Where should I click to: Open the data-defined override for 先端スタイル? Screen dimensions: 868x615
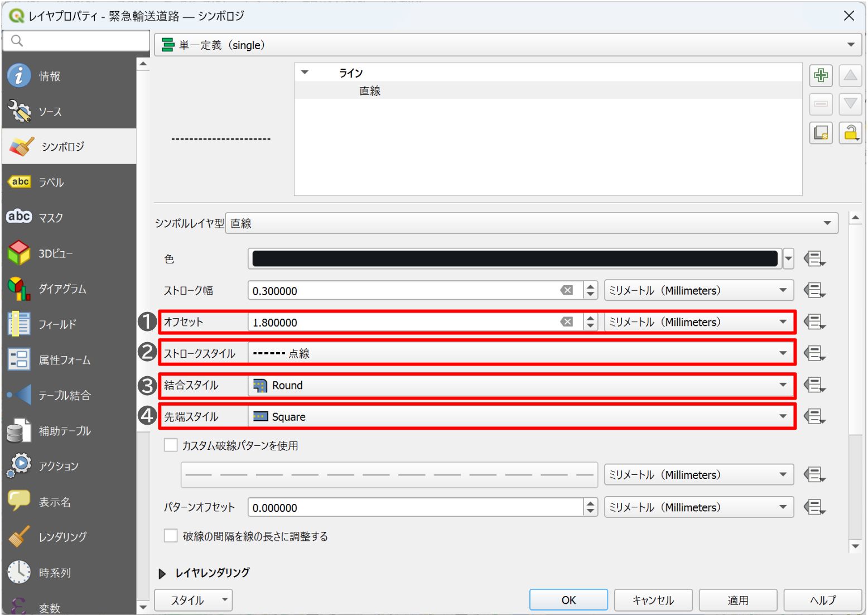814,416
